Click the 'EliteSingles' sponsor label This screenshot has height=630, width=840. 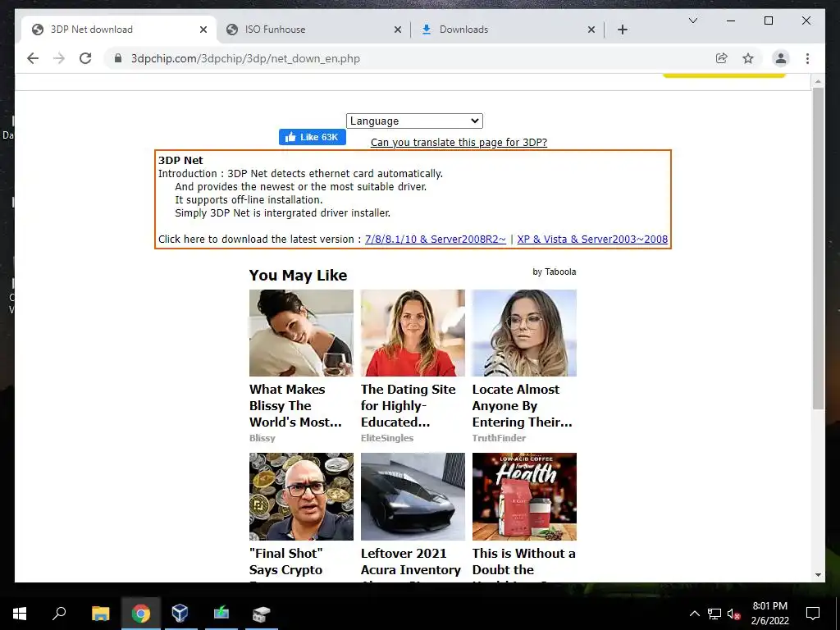[x=387, y=438]
